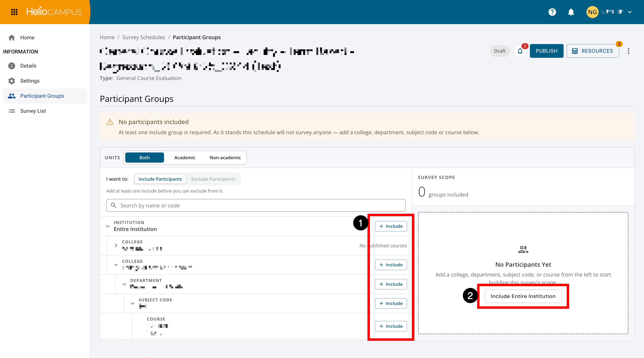
Task: Collapse the second College row
Action: 116,265
